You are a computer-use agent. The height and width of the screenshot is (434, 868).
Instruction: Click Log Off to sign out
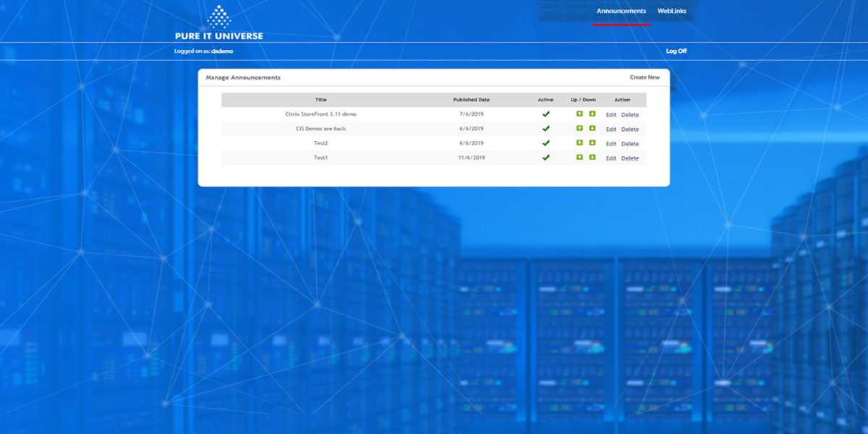tap(677, 51)
